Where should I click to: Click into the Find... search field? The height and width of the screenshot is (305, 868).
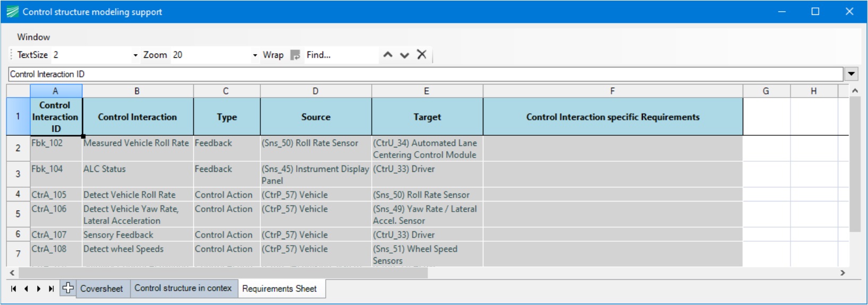point(341,55)
